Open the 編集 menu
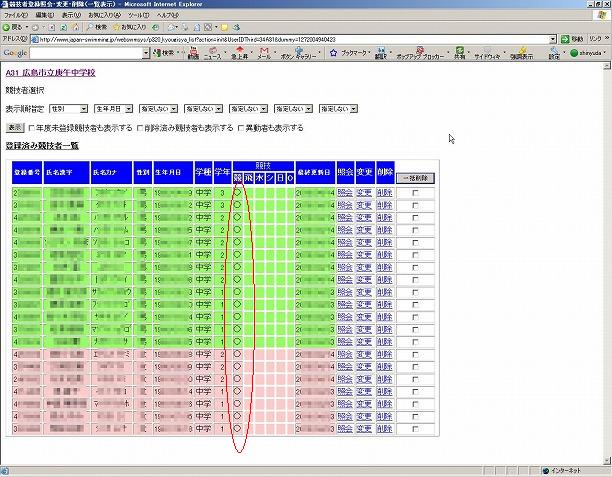This screenshot has width=612, height=477. point(44,15)
